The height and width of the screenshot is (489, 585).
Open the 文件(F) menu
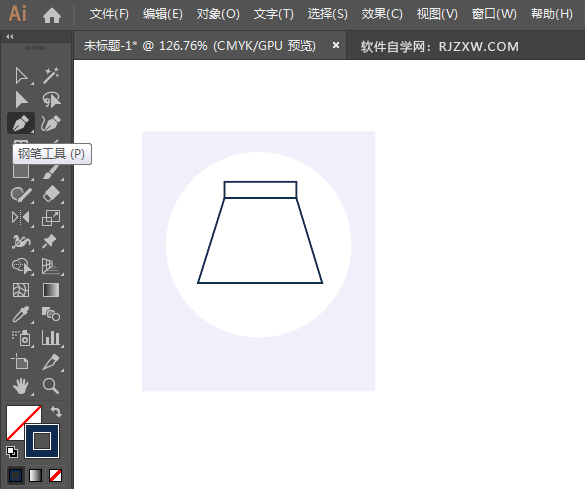click(x=109, y=14)
